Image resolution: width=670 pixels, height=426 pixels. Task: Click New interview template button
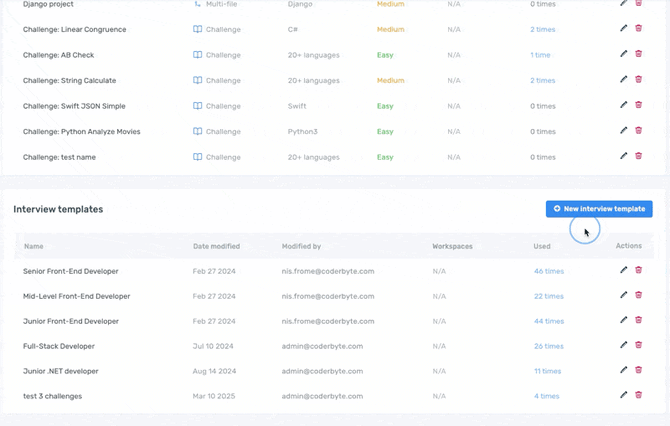(599, 209)
